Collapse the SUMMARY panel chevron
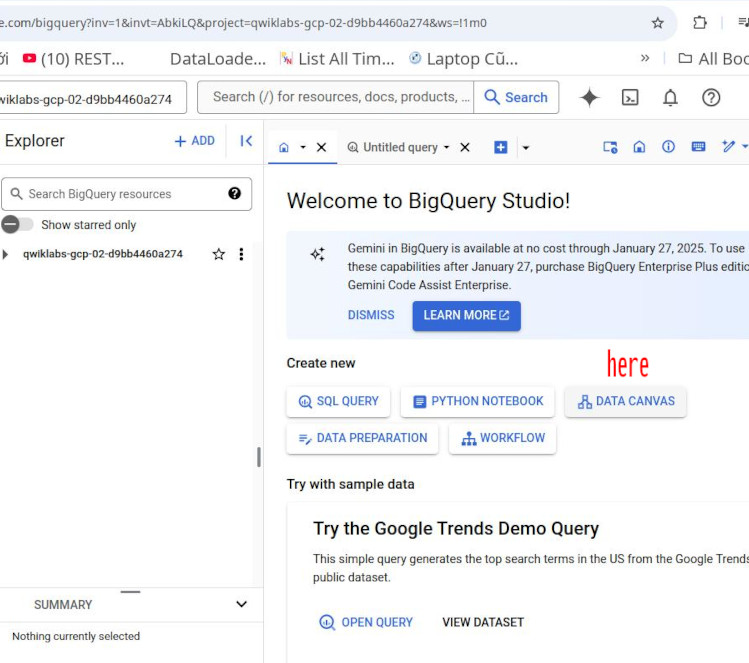 point(242,604)
